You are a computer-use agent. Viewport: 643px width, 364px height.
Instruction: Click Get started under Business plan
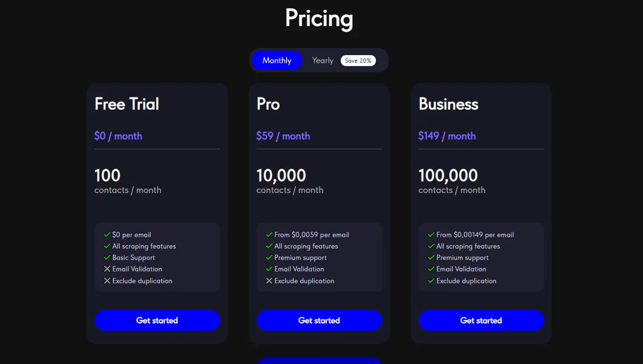[481, 320]
